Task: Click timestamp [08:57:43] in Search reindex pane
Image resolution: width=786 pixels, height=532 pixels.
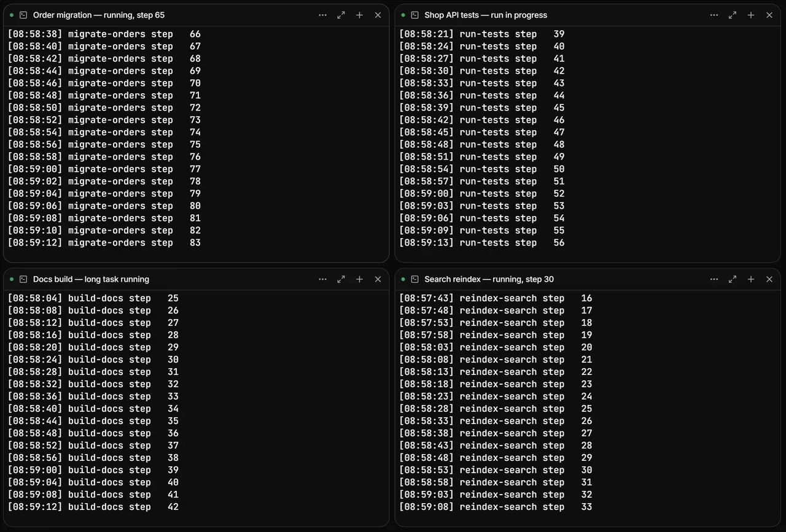Action: [427, 299]
